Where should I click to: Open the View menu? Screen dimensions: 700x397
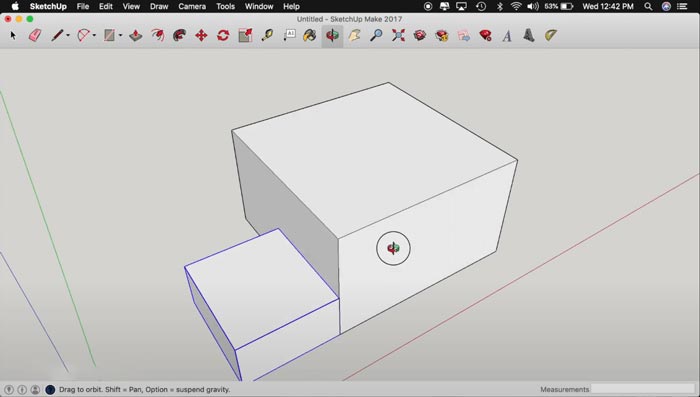[131, 6]
